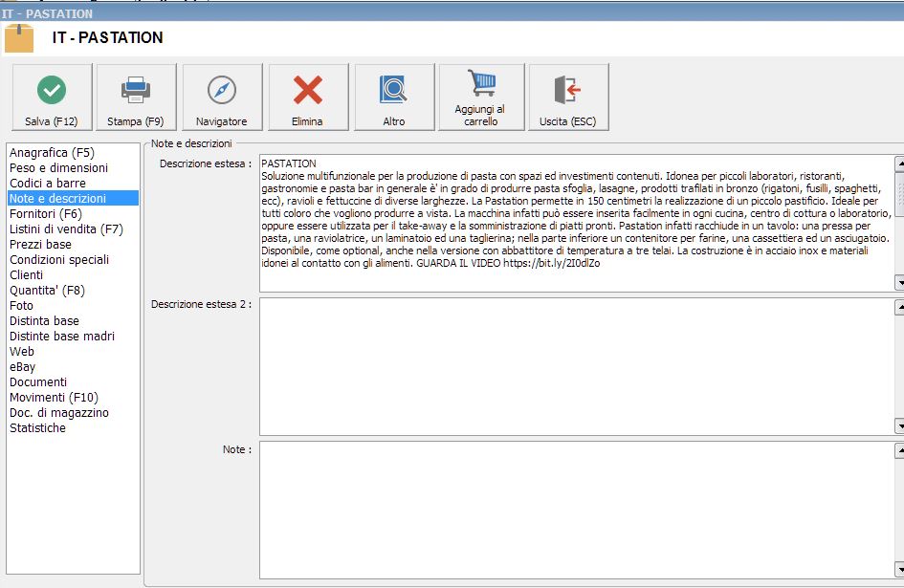Click the package box icon beside IT - PASTATION

click(x=19, y=38)
